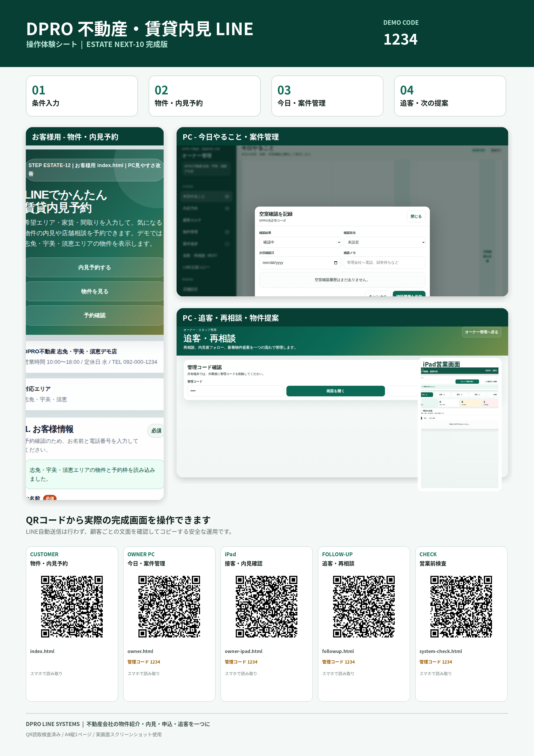The width and height of the screenshot is (534, 756).
Task: Click the 本日追客 count card showing 8
Action: (470, 403)
